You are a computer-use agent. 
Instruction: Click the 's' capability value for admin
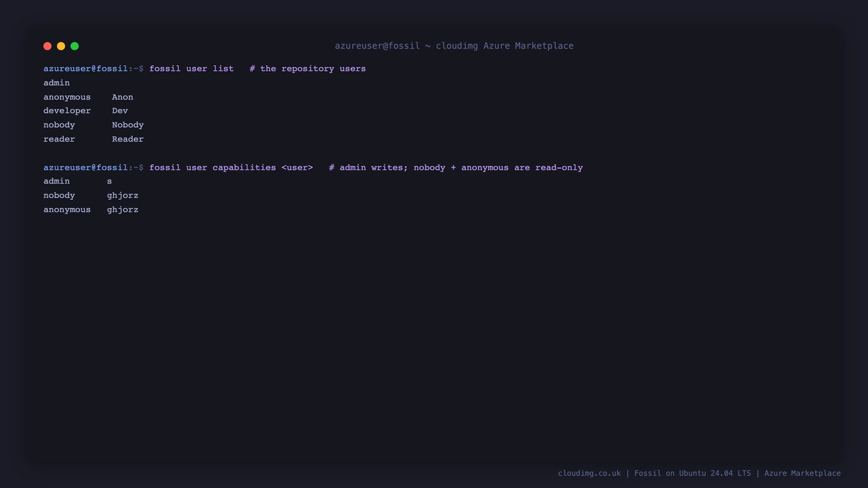click(109, 181)
